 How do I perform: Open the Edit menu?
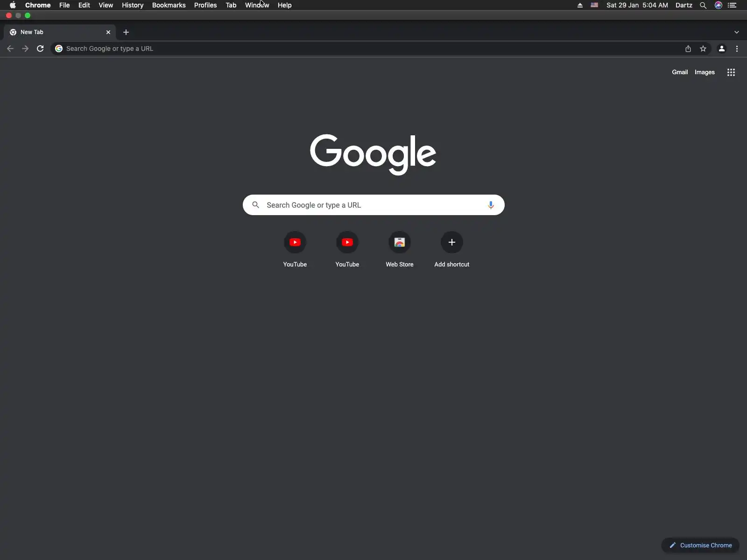pos(84,5)
